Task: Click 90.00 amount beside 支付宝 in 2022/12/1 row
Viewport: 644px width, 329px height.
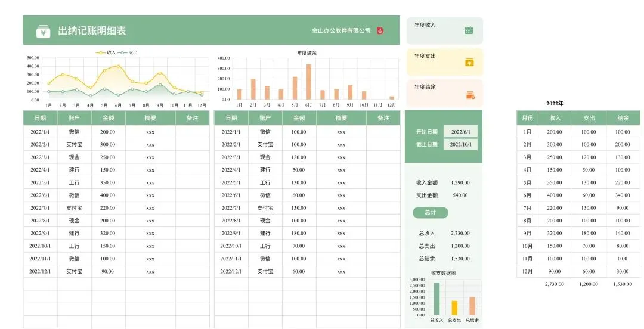Action: (107, 272)
